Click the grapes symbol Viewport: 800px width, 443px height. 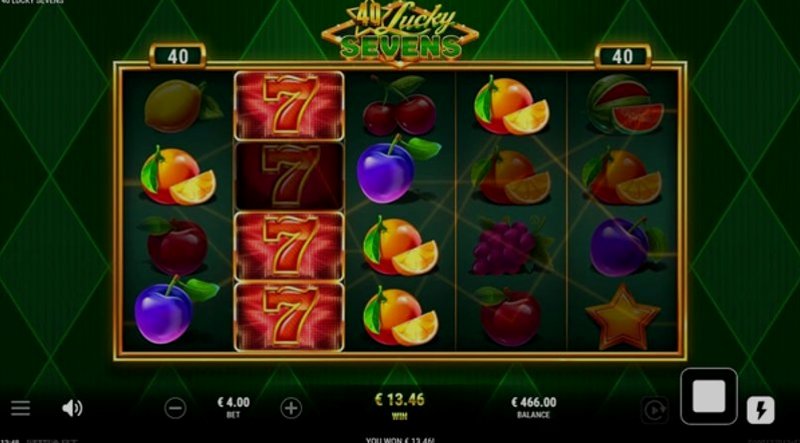pos(510,247)
